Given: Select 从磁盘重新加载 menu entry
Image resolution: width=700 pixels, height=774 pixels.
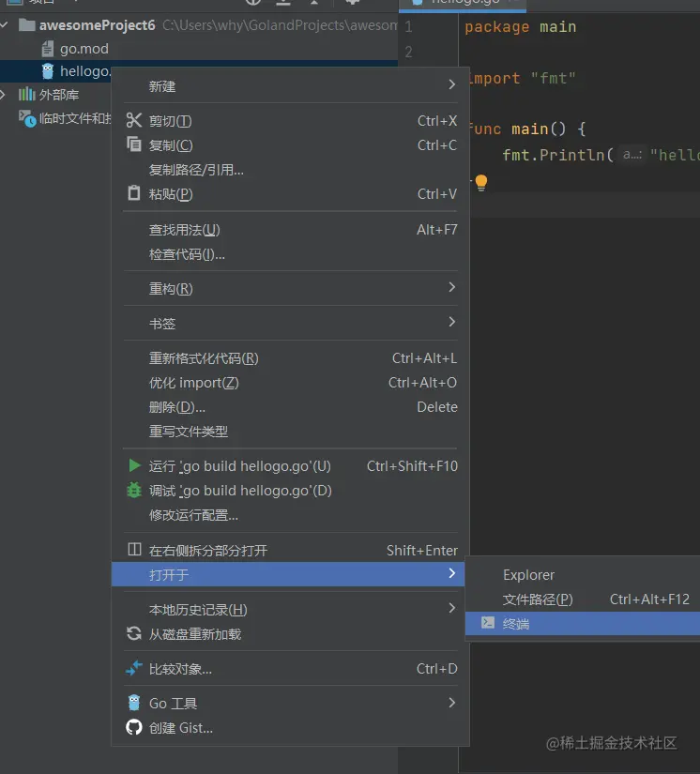Looking at the screenshot, I should (x=290, y=634).
